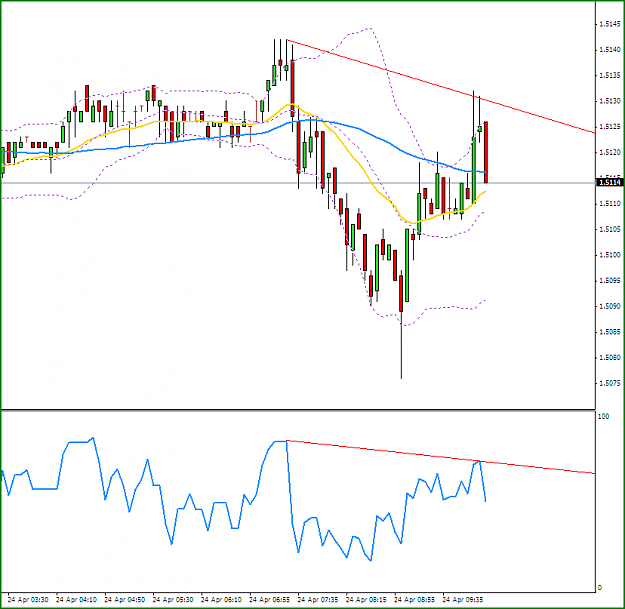Click the candle with the long lower wick to 1.5075
The height and width of the screenshot is (609, 625).
pos(401,293)
